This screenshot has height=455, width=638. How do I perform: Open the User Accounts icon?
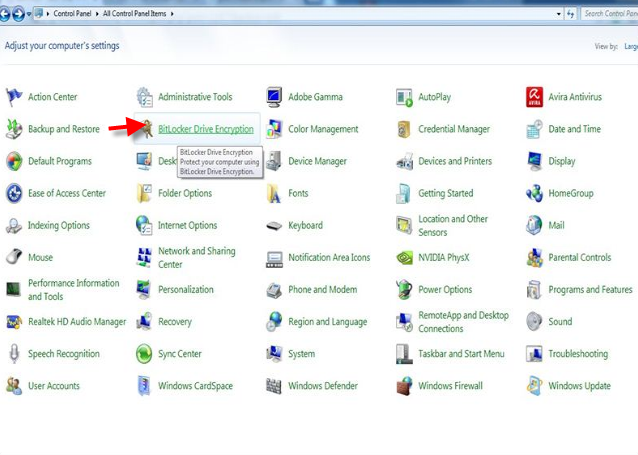[14, 386]
